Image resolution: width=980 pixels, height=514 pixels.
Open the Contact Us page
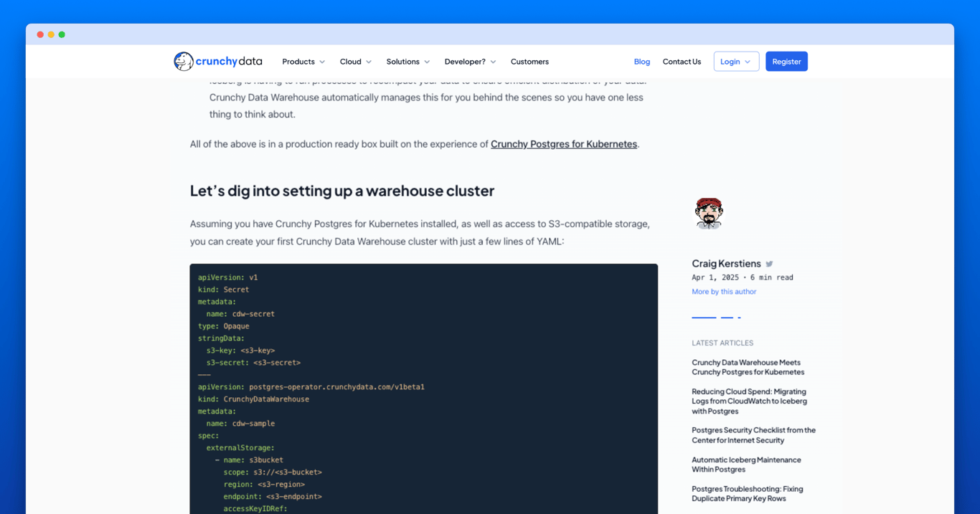click(x=682, y=62)
